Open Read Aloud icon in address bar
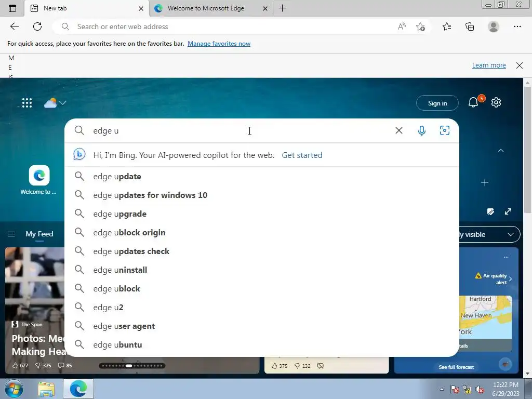This screenshot has height=399, width=532. pos(402,26)
